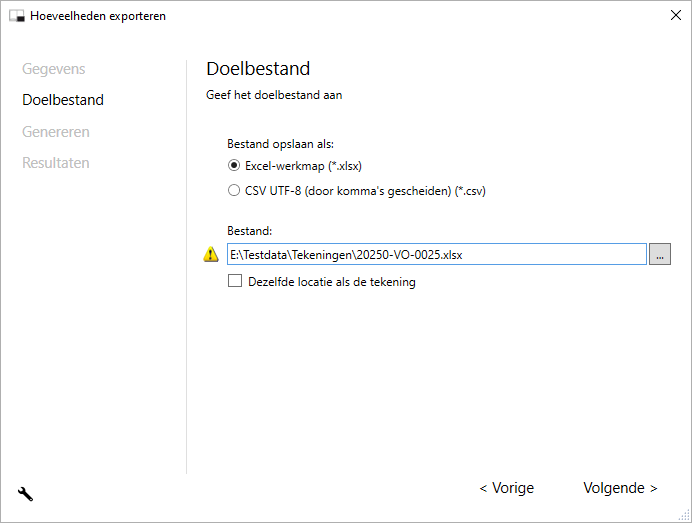Image resolution: width=692 pixels, height=523 pixels.
Task: Click the '< Vorige' back button
Action: coord(506,489)
